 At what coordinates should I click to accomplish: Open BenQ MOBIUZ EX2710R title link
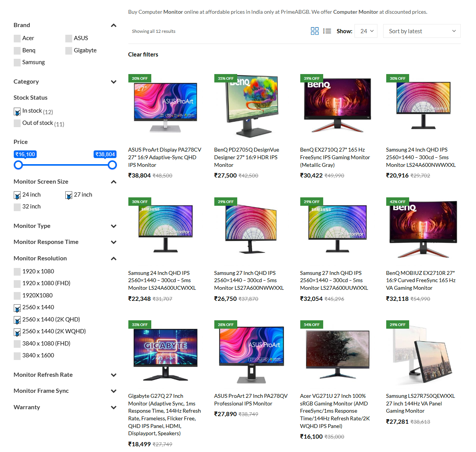click(421, 281)
